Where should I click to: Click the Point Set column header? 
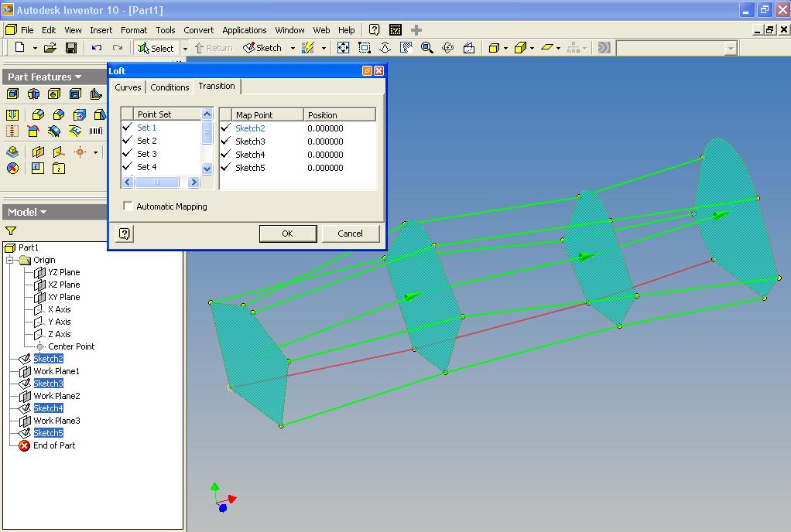[x=167, y=114]
